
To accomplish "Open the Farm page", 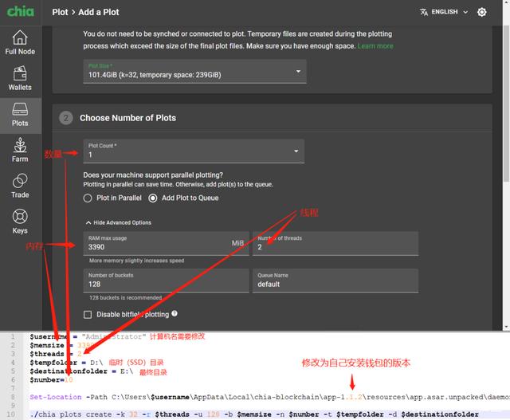I will tap(20, 151).
